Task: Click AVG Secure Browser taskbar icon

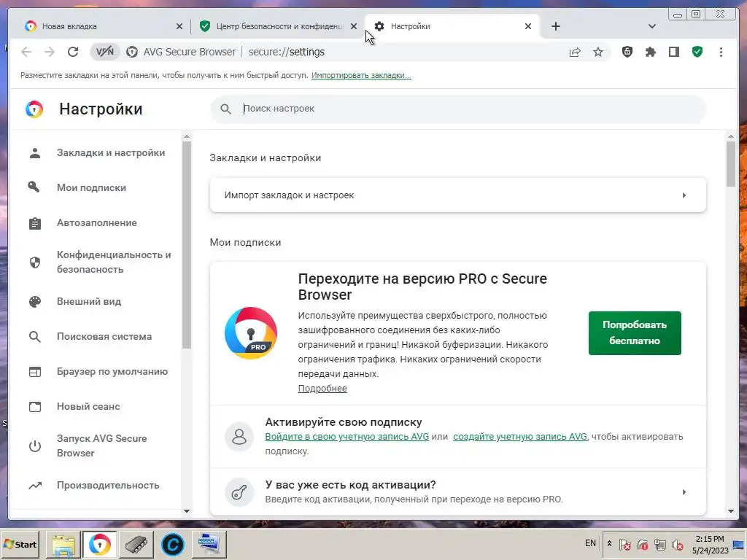Action: pos(99,544)
